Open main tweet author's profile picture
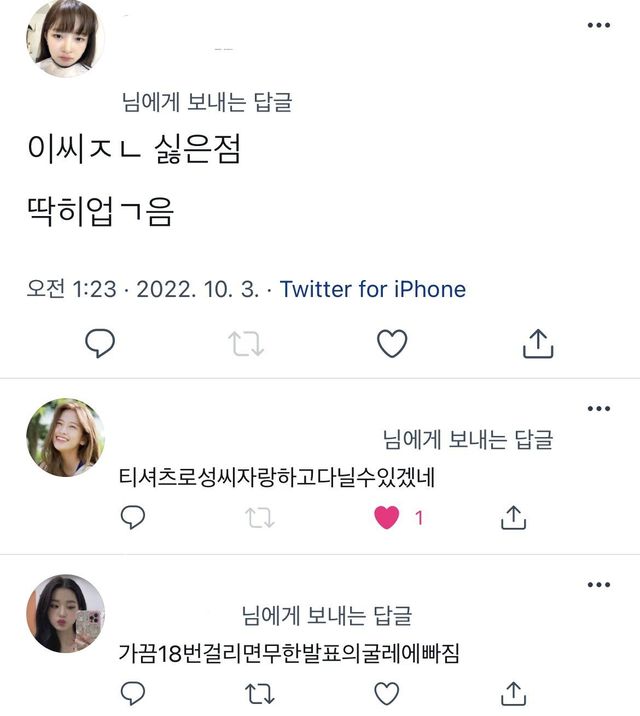This screenshot has height=716, width=640. coord(65,38)
